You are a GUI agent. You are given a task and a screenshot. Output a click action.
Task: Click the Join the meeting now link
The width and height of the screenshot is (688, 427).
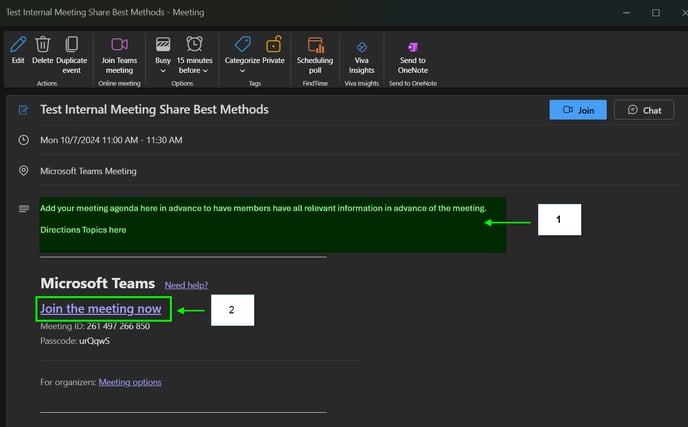click(x=101, y=309)
